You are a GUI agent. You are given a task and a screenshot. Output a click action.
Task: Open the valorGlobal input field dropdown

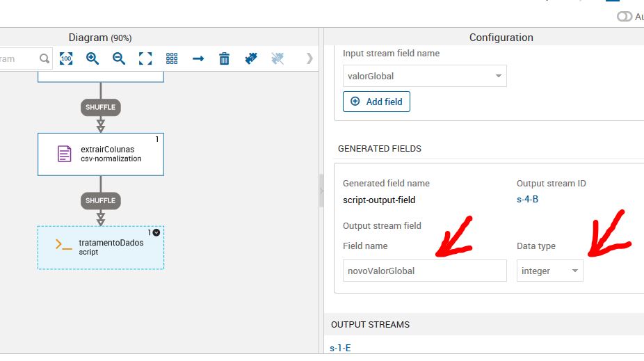click(498, 77)
